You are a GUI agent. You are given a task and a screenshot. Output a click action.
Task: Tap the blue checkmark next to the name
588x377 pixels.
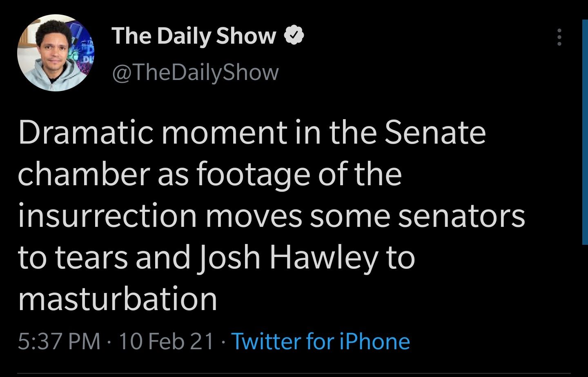click(x=295, y=35)
